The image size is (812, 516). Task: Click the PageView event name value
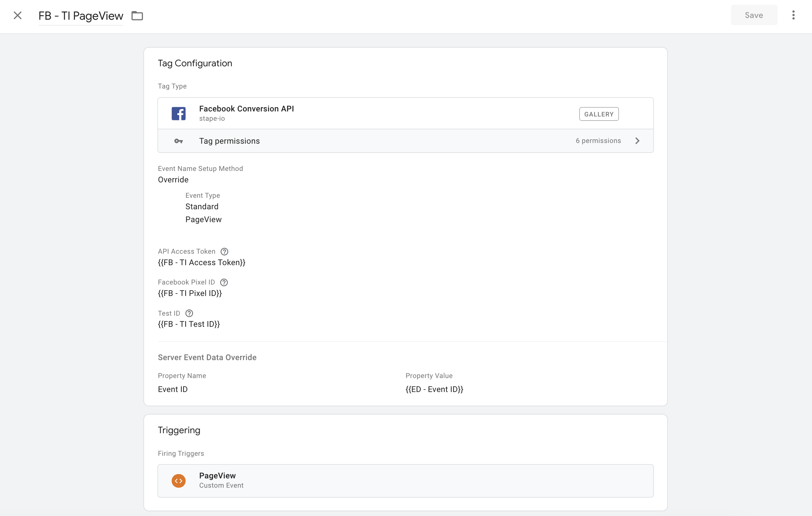[x=204, y=220]
